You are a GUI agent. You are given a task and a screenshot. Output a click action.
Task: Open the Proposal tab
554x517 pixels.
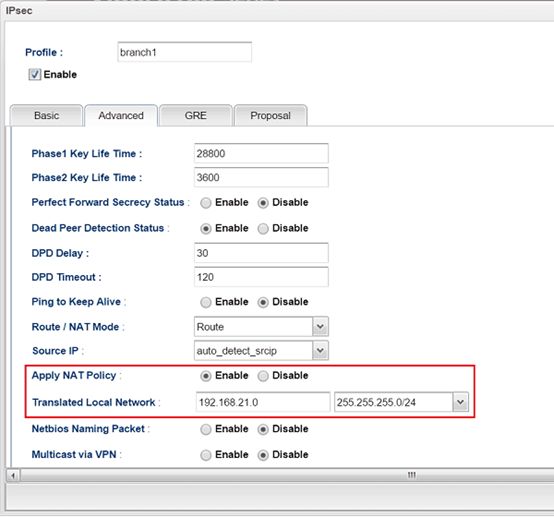(x=270, y=116)
